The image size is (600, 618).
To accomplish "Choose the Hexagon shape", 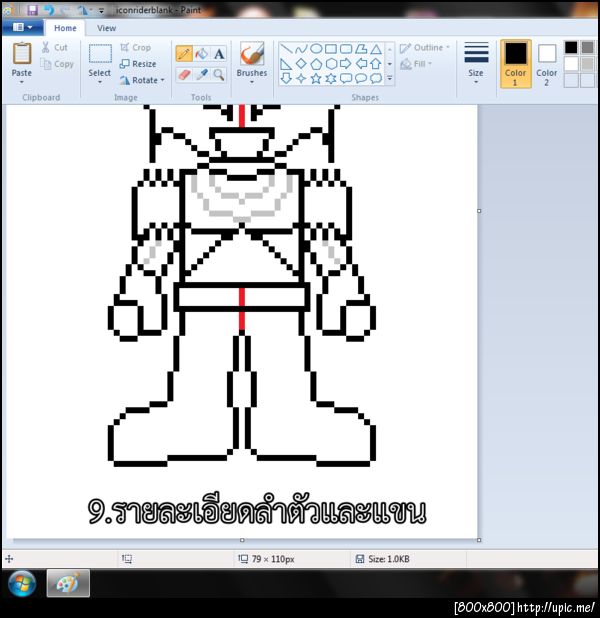I will [331, 63].
